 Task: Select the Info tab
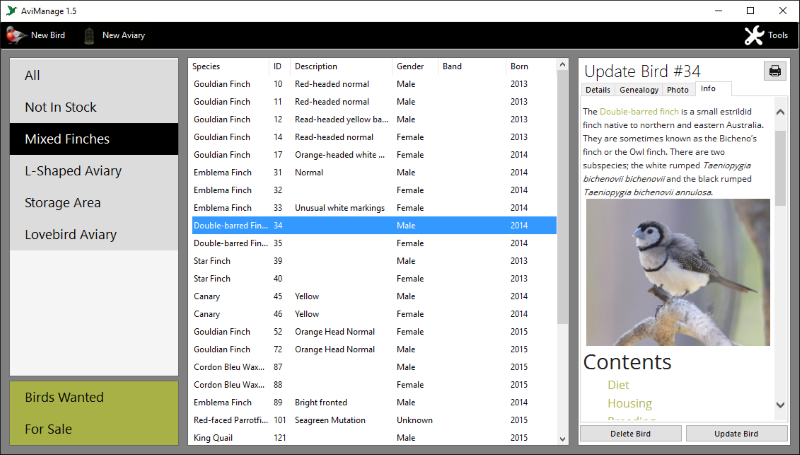(713, 89)
